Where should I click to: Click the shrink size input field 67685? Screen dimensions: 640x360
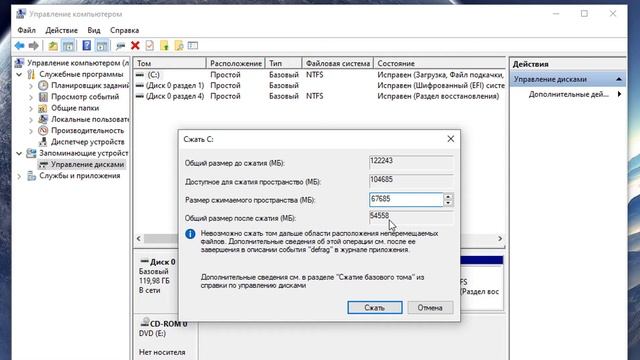pyautogui.click(x=406, y=200)
